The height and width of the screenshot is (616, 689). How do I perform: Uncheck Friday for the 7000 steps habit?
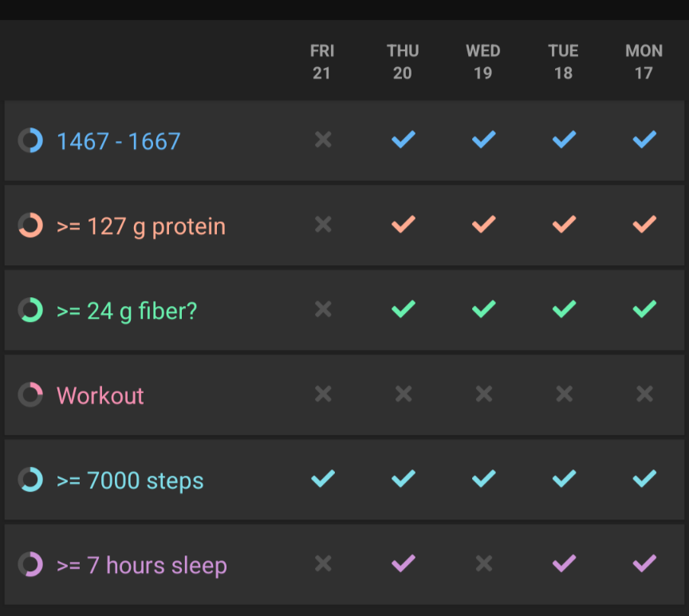click(x=322, y=479)
